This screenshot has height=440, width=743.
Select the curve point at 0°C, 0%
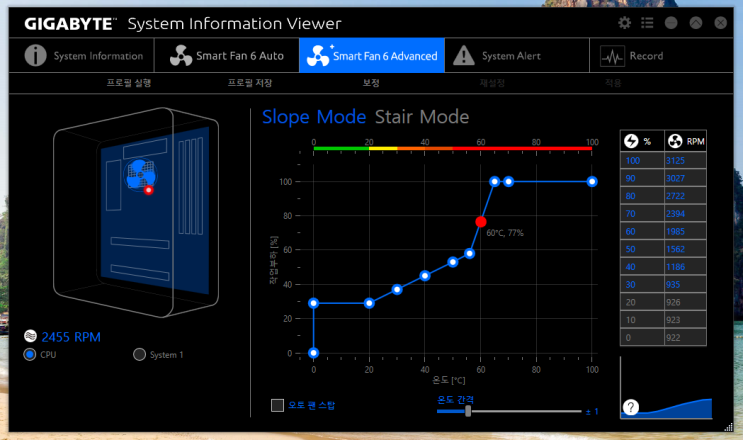313,353
